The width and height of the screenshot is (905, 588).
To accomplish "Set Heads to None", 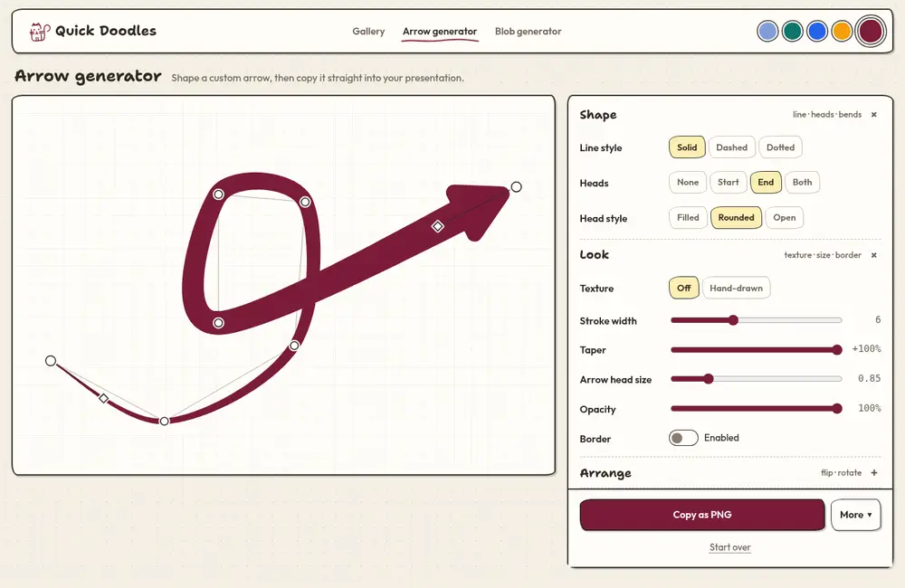I will [x=688, y=183].
